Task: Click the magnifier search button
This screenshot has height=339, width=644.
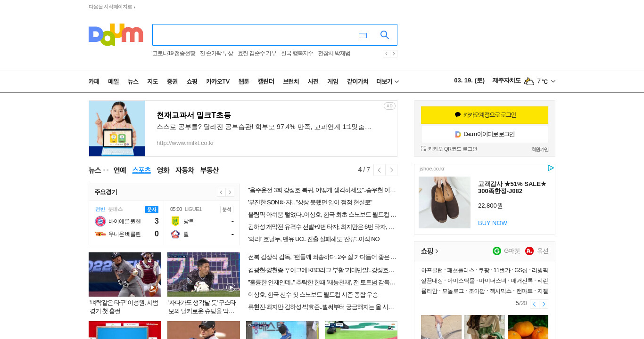Action: pos(385,35)
